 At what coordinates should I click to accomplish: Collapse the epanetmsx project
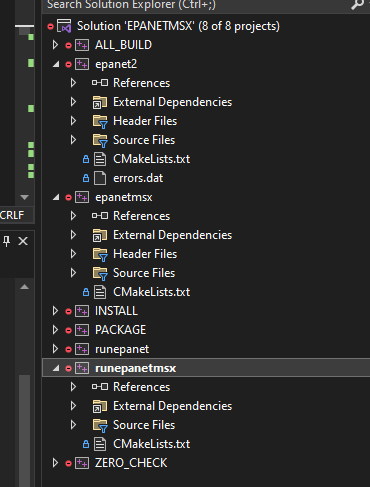[x=56, y=197]
